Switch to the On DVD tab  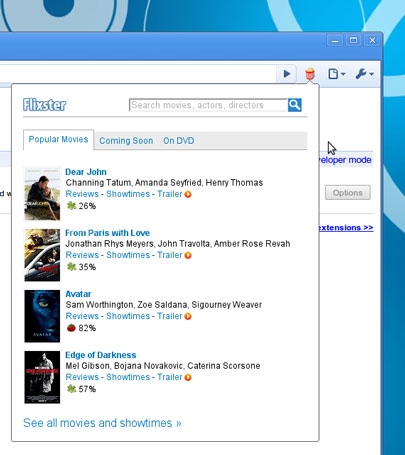click(x=179, y=141)
